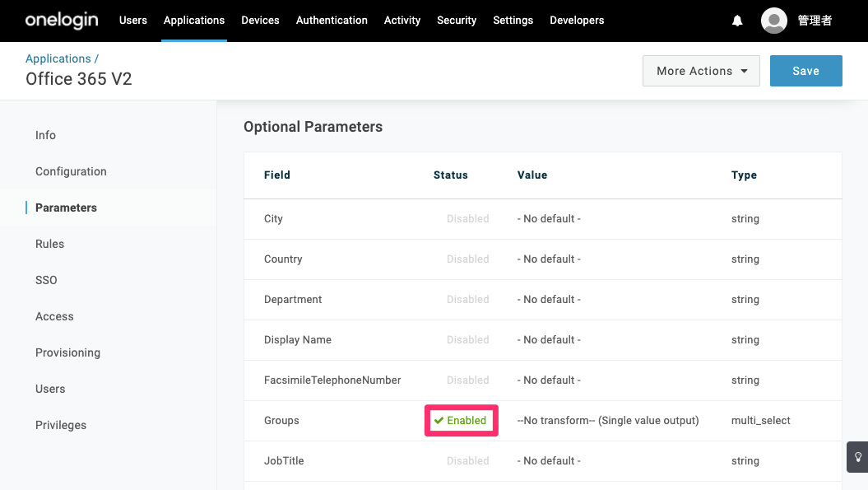Select the Parameters sidebar tab
The height and width of the screenshot is (490, 868).
[66, 208]
